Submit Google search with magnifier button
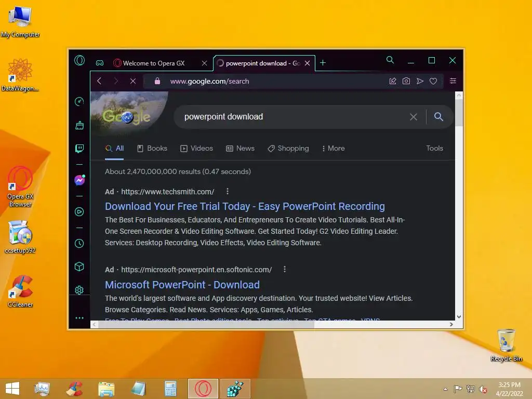532x399 pixels. [x=438, y=117]
